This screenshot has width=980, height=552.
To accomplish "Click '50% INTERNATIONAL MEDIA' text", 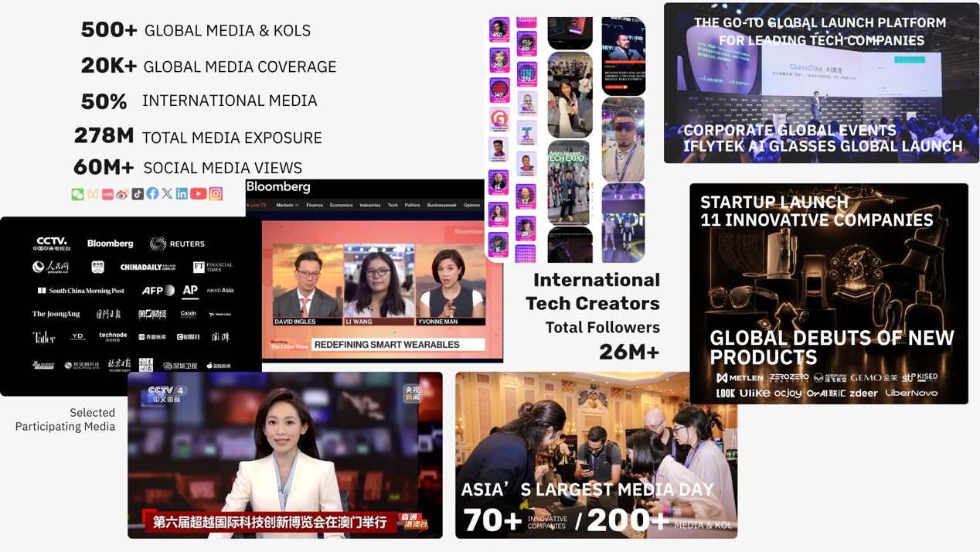I will tap(199, 101).
